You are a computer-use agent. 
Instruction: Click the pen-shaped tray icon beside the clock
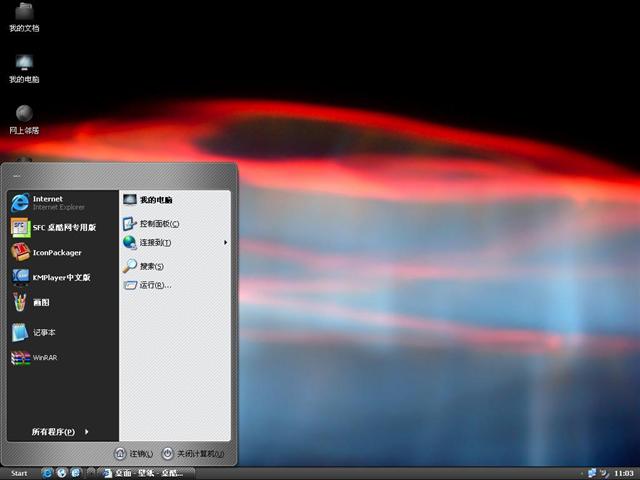604,473
